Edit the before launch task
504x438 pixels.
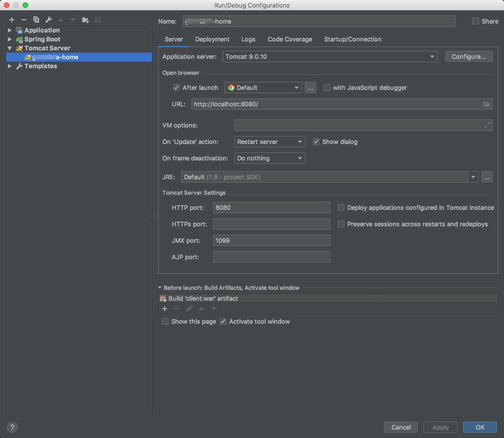[x=189, y=309]
